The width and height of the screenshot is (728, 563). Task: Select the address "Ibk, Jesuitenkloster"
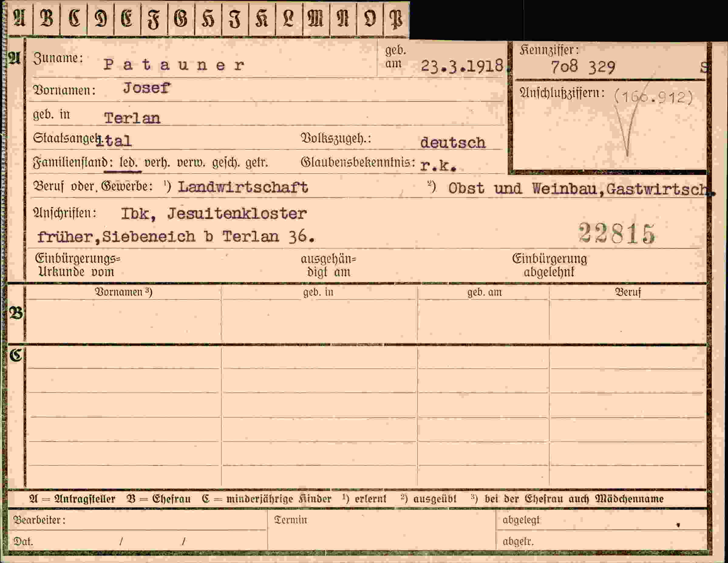pyautogui.click(x=214, y=213)
